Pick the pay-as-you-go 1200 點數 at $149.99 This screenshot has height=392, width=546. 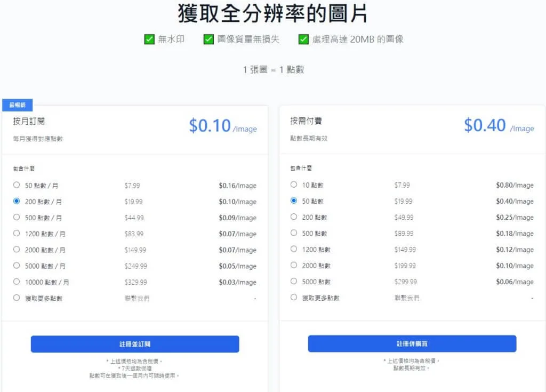click(x=294, y=249)
